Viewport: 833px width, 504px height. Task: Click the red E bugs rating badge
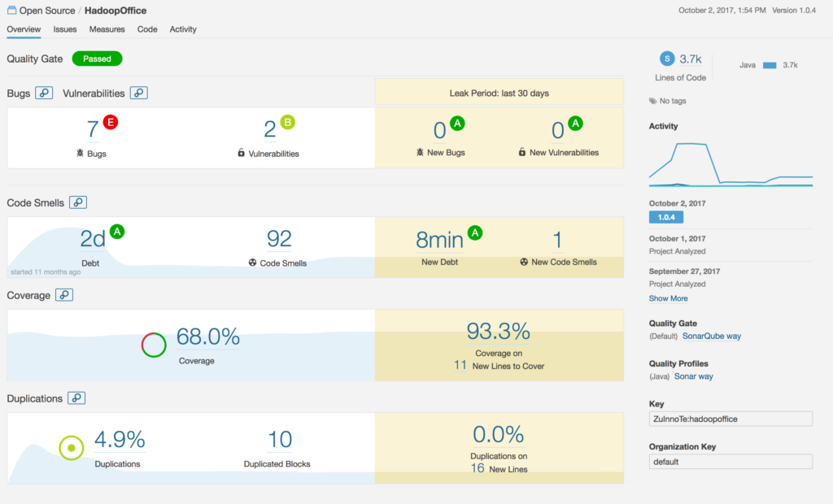coord(111,123)
